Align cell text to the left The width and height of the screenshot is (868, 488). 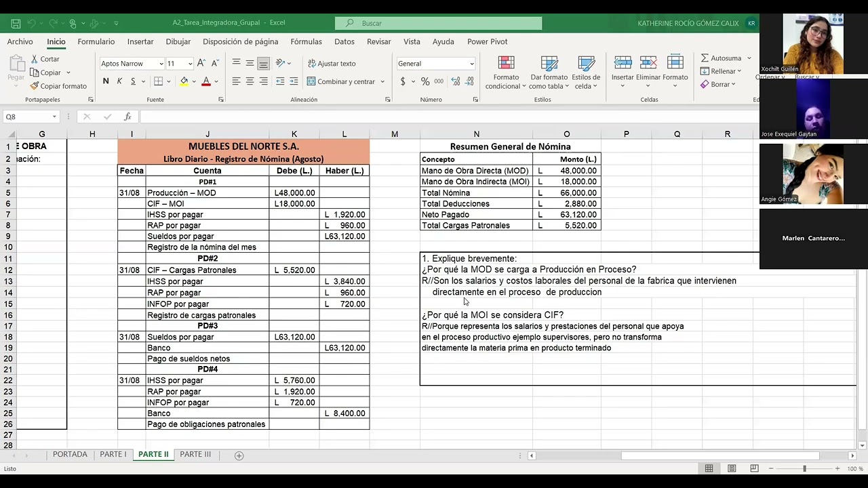236,81
